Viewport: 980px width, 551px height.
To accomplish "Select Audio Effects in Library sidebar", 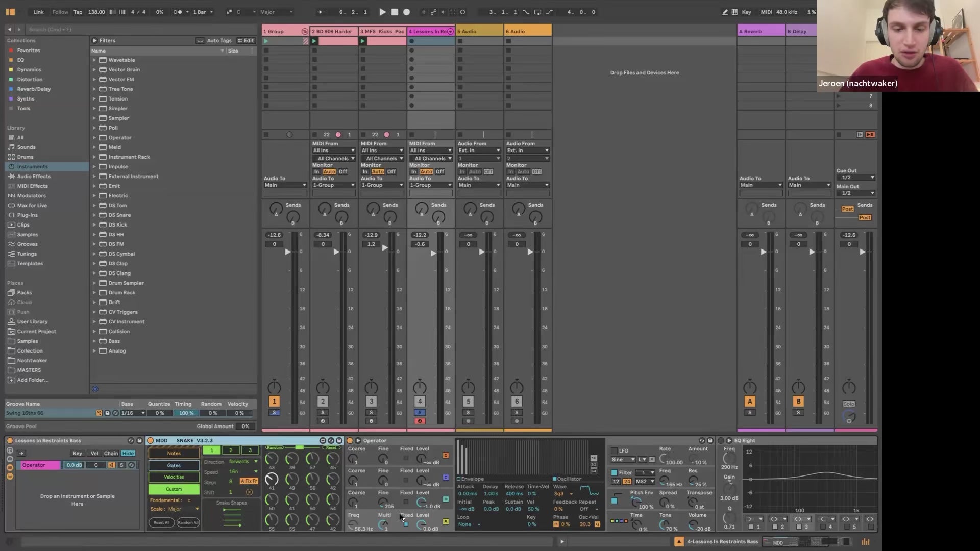I will click(34, 177).
